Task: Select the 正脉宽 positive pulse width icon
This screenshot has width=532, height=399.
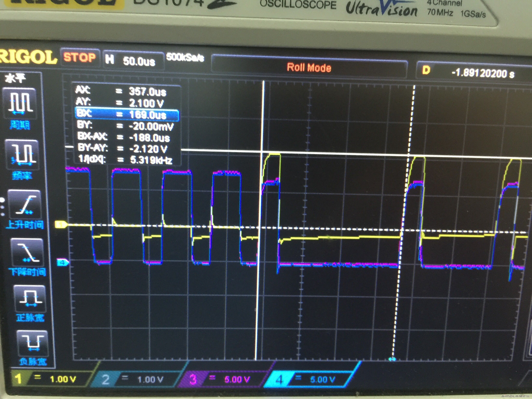Action: coord(30,298)
